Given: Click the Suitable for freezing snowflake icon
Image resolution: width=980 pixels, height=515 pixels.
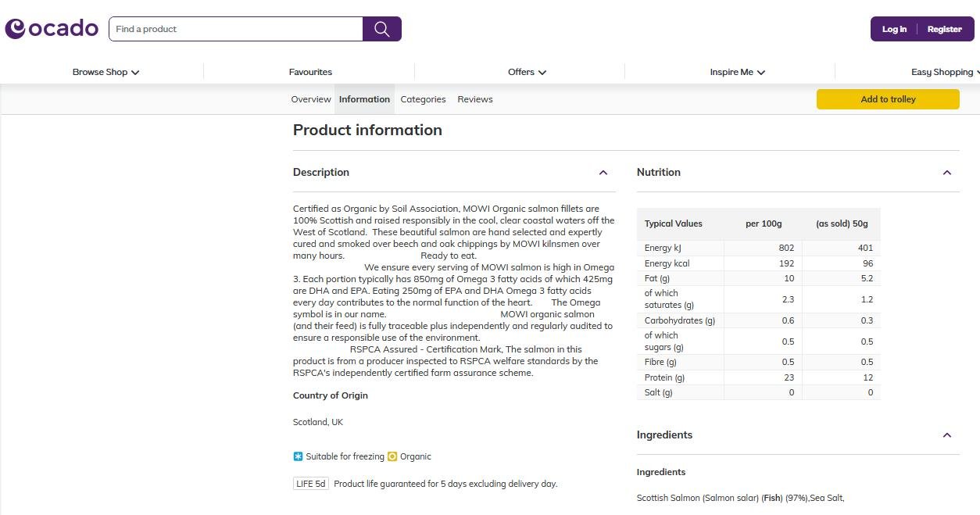Looking at the screenshot, I should point(297,456).
